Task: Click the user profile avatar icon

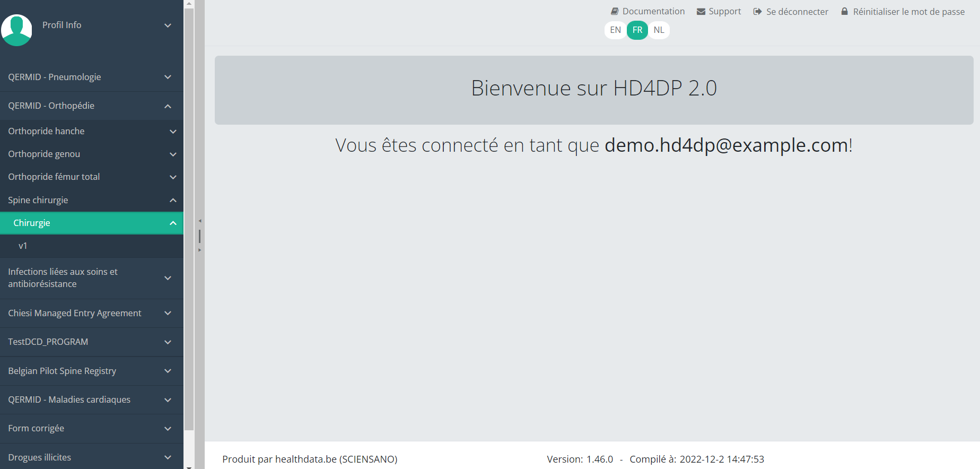Action: click(17, 30)
